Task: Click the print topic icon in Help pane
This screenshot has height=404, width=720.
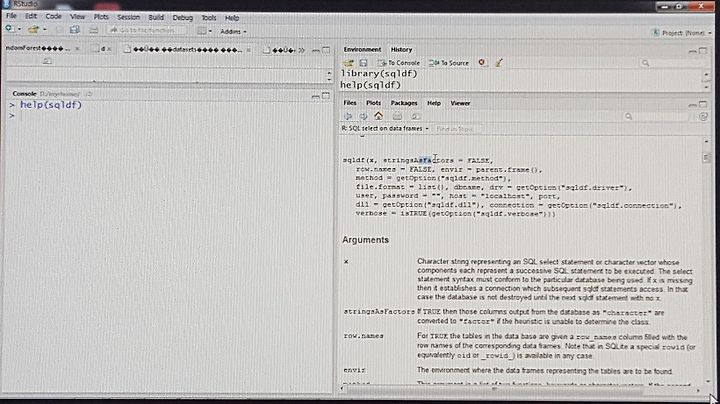Action: click(397, 117)
